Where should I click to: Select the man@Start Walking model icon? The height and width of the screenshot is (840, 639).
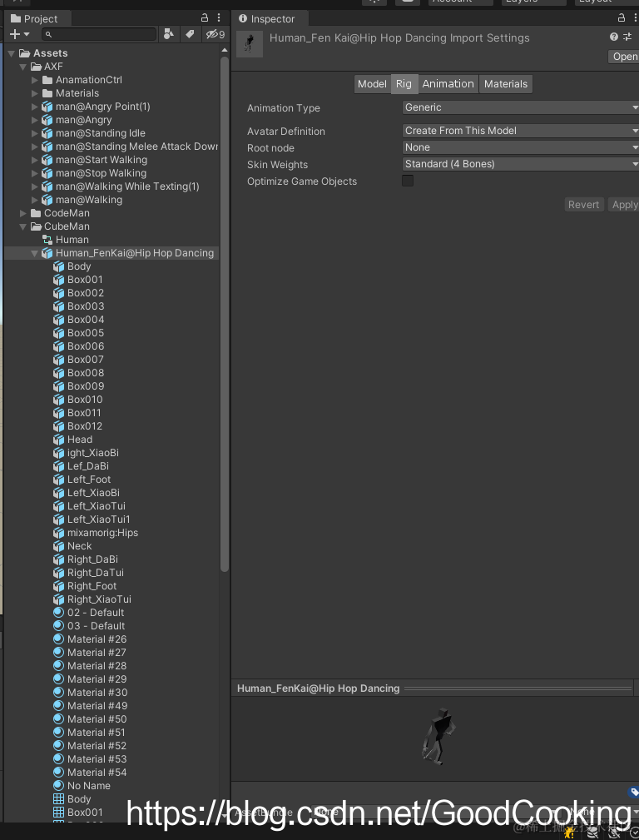(x=47, y=160)
